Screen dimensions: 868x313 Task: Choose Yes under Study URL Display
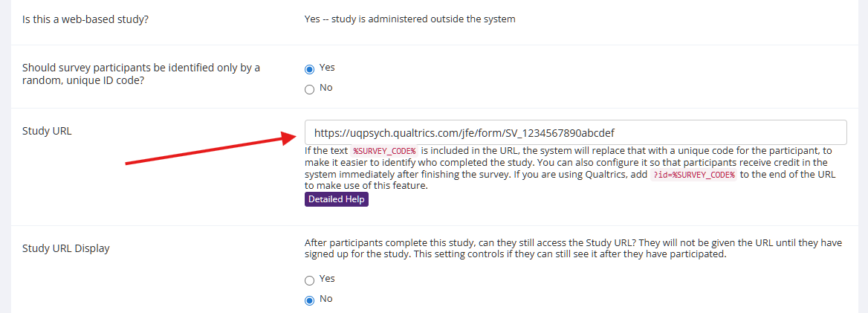[x=310, y=280]
